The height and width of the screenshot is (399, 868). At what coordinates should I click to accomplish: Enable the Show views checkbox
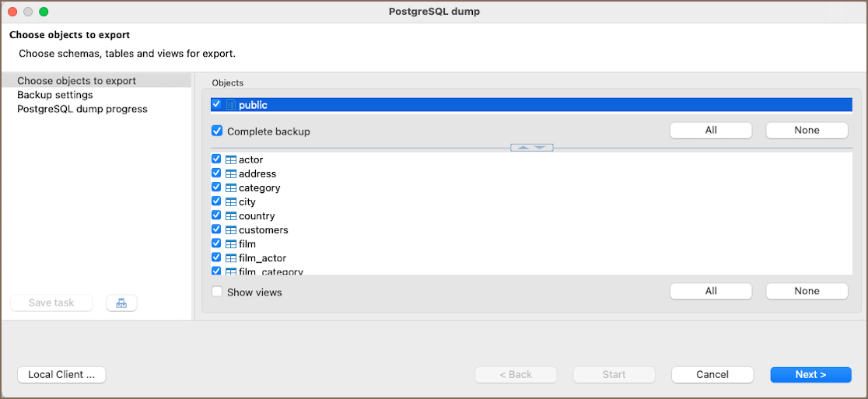click(x=217, y=292)
